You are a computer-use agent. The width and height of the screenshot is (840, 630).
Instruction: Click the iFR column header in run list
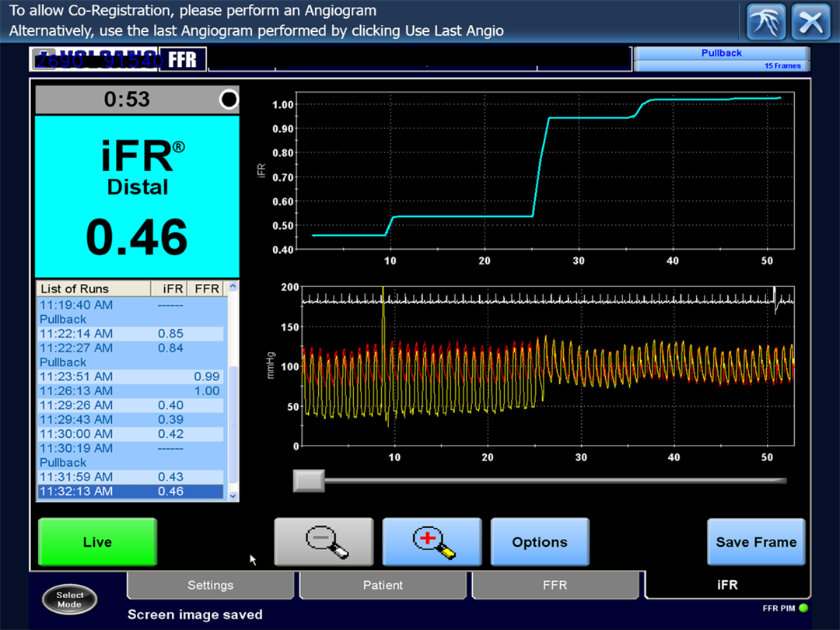[x=169, y=289]
